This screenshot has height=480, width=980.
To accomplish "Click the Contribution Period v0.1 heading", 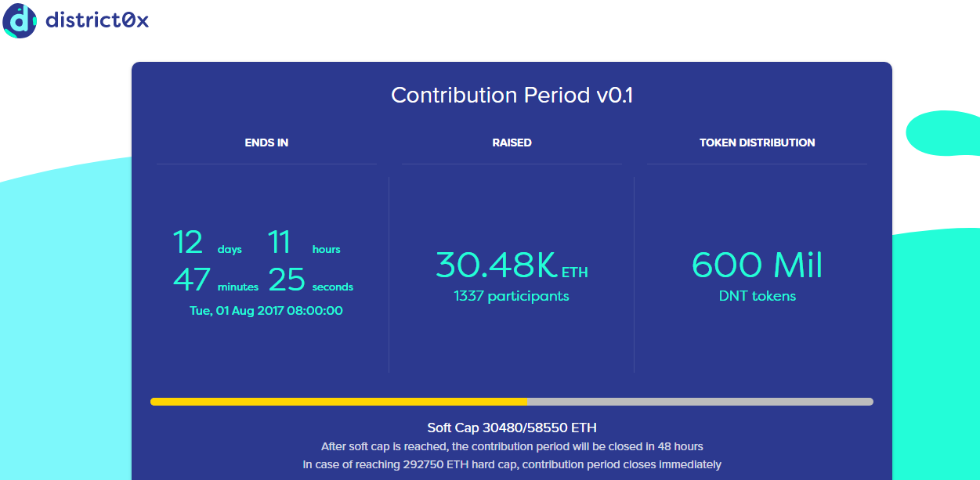I will [x=512, y=96].
